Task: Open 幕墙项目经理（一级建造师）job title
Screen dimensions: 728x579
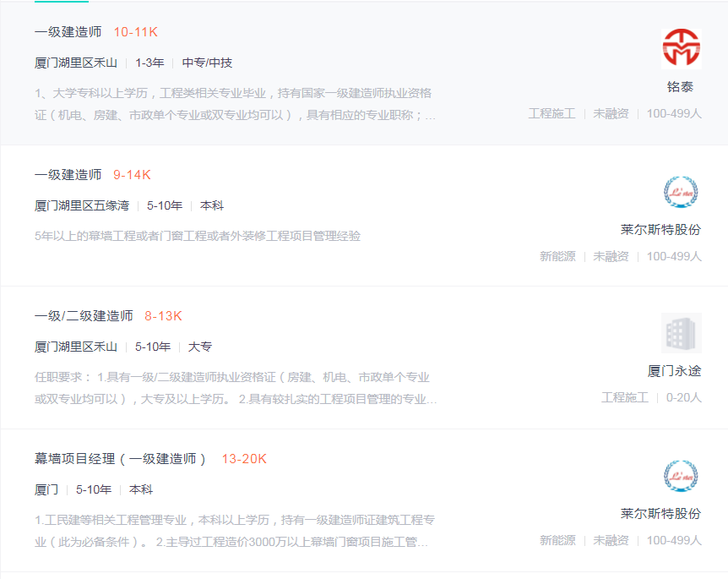Action: coord(121,459)
